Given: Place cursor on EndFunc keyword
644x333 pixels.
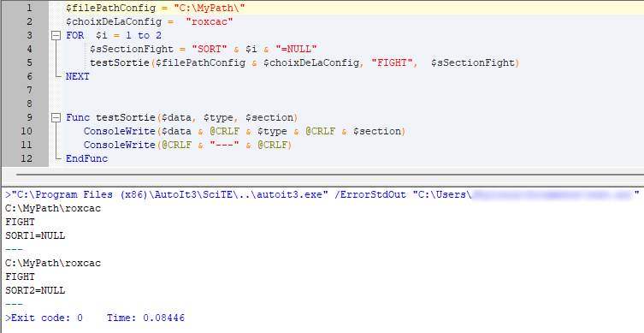Looking at the screenshot, I should click(86, 158).
